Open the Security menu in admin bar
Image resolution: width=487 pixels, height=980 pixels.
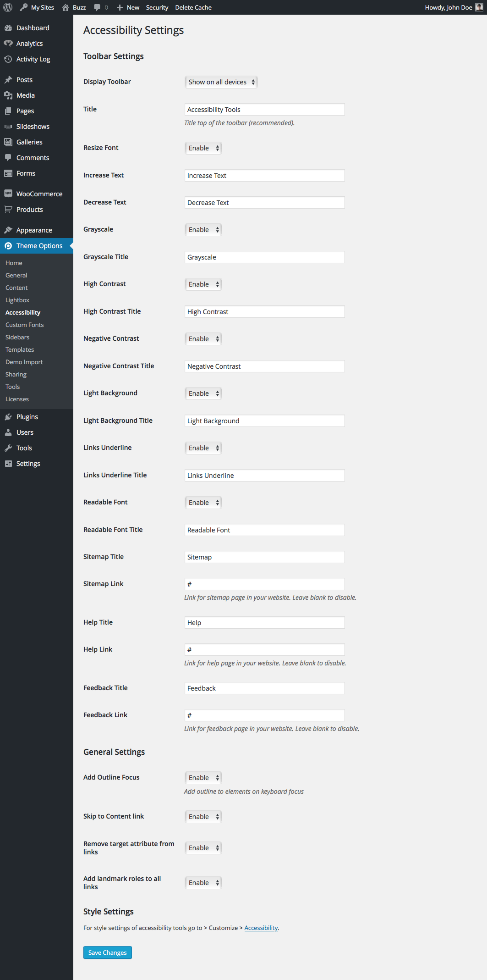click(157, 7)
